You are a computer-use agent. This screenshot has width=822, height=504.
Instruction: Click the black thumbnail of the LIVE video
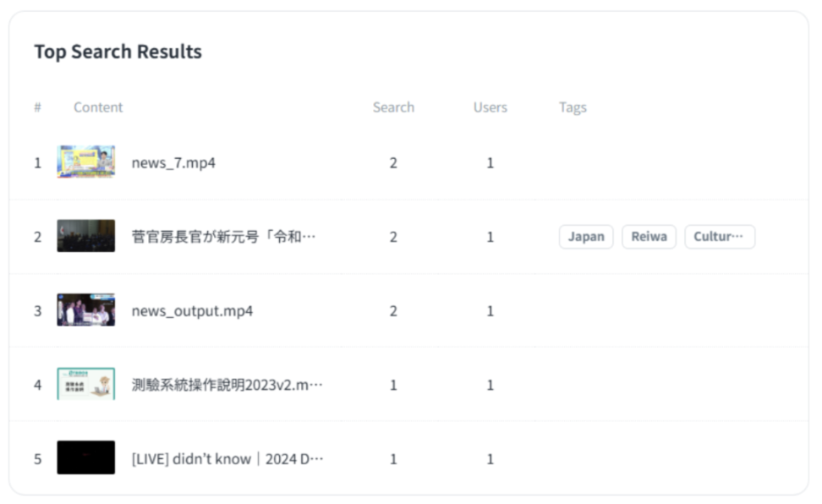(x=85, y=458)
